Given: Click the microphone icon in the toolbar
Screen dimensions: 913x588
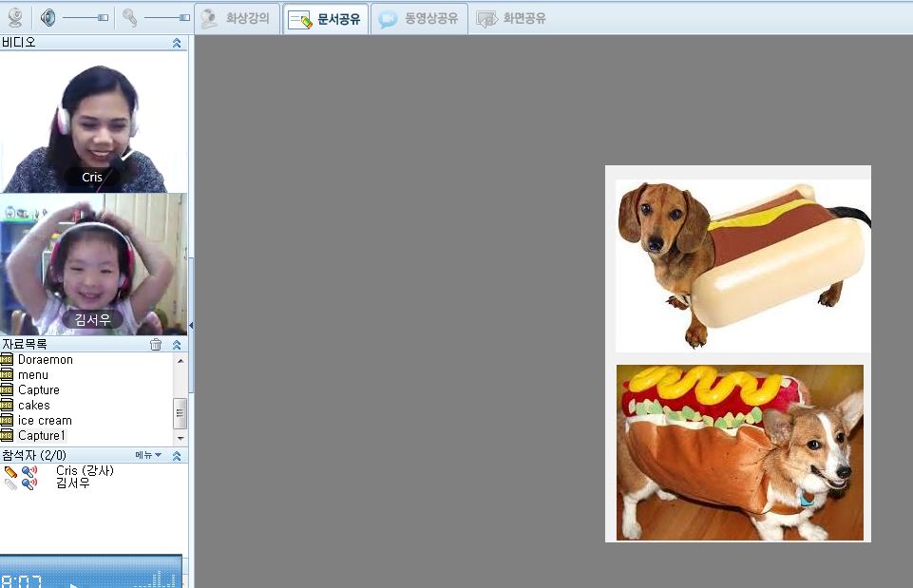Looking at the screenshot, I should (x=130, y=17).
